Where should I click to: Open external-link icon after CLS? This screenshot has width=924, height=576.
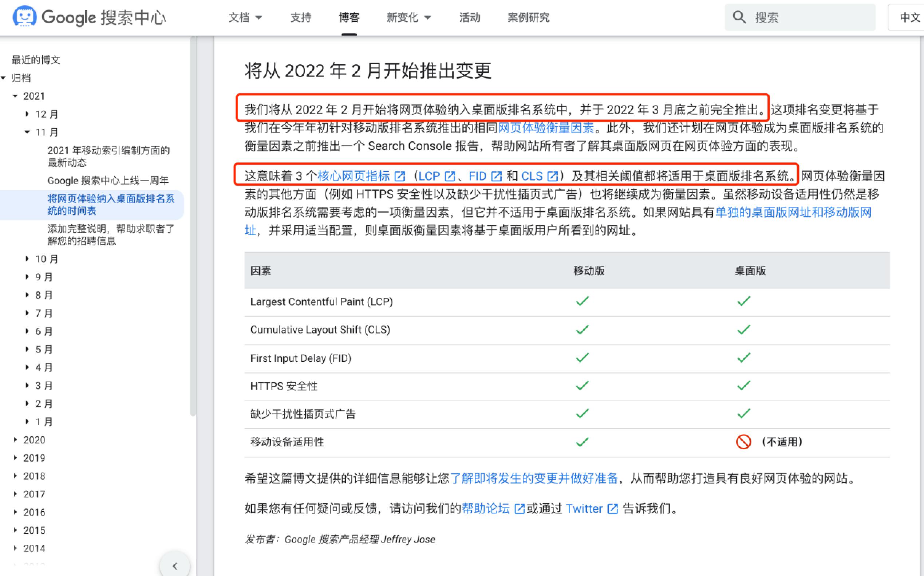(x=552, y=176)
